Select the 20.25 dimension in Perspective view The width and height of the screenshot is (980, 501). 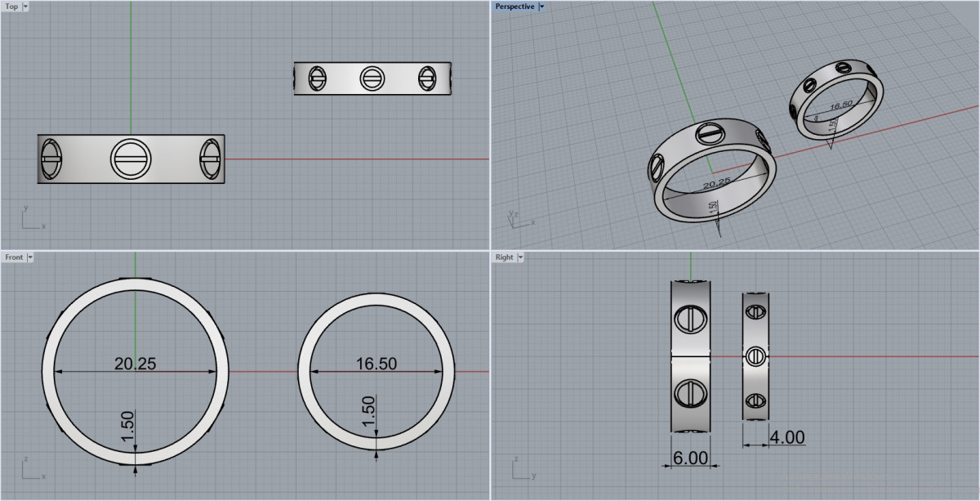pos(716,182)
